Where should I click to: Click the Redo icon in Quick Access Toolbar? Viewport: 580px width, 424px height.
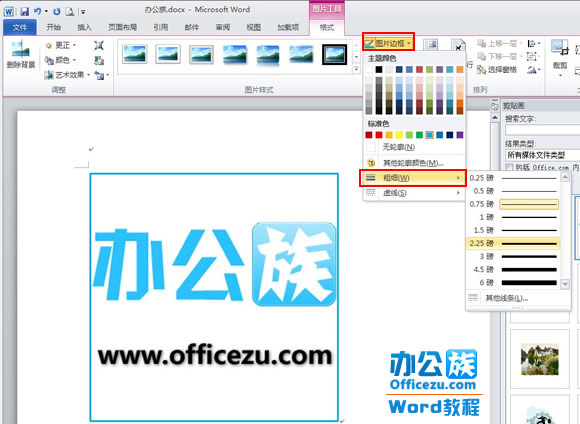pyautogui.click(x=57, y=11)
